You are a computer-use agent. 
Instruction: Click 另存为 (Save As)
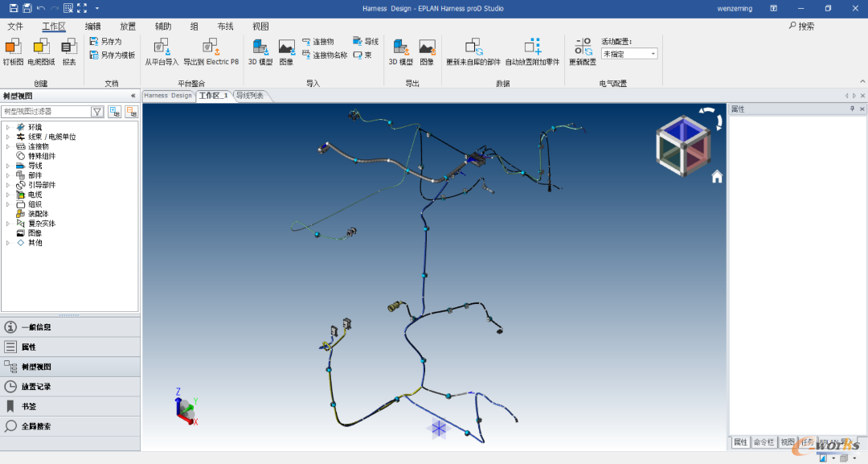(106, 42)
